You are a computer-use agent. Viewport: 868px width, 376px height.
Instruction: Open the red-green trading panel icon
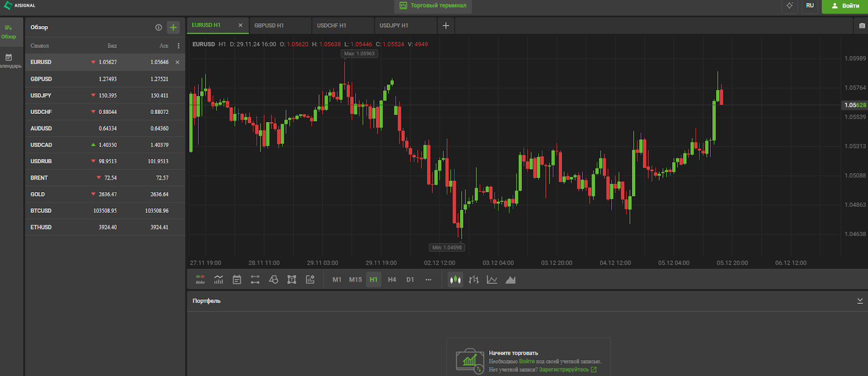coord(200,280)
